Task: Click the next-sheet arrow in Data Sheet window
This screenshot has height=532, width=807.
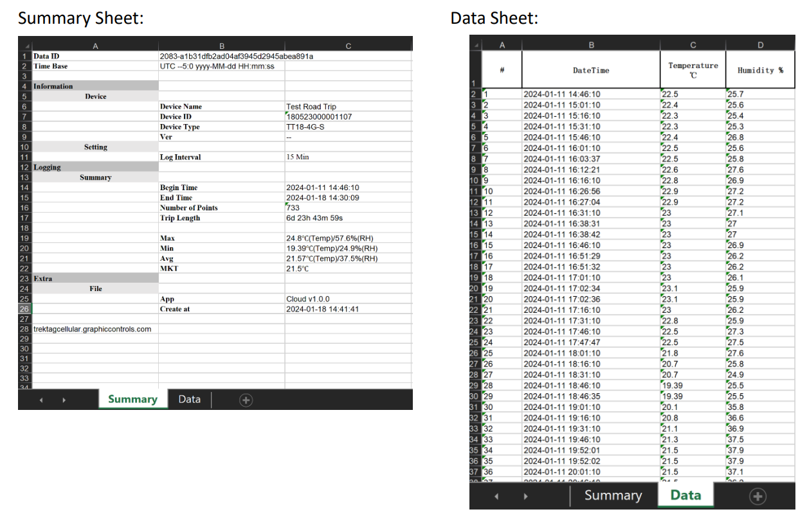Action: [x=525, y=496]
